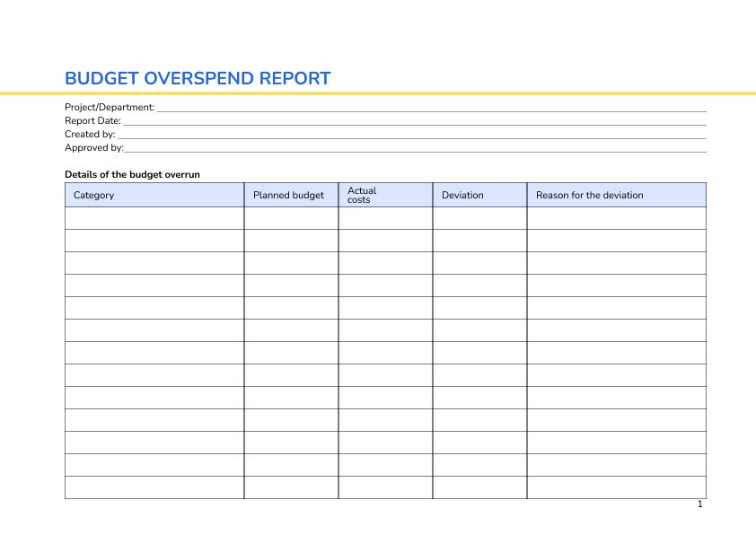Select the Reason for the deviation header
Image resolution: width=756 pixels, height=535 pixels.
coord(589,195)
